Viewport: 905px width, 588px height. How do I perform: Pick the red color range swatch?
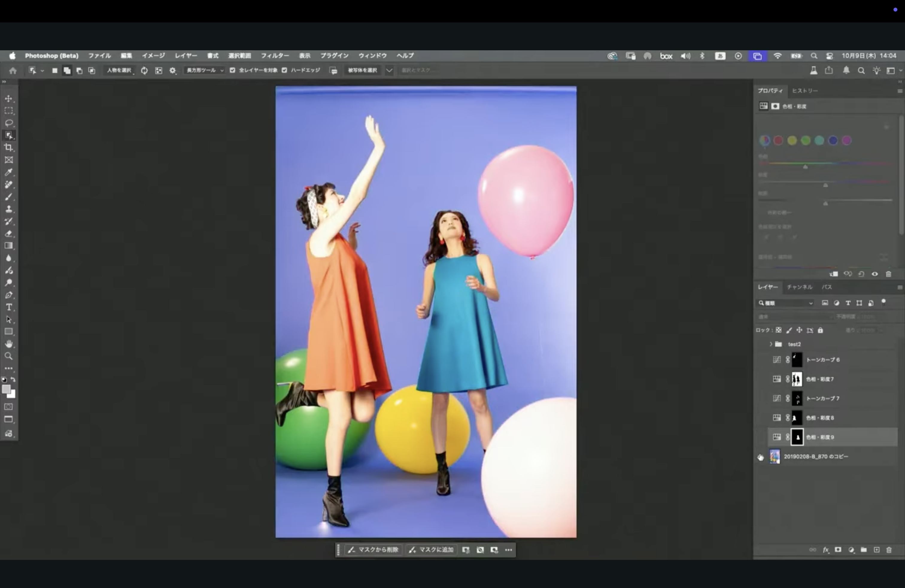pyautogui.click(x=778, y=141)
